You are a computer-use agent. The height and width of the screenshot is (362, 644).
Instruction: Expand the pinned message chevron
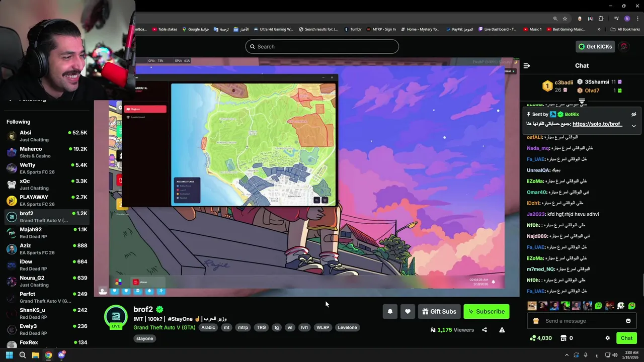pos(633,126)
